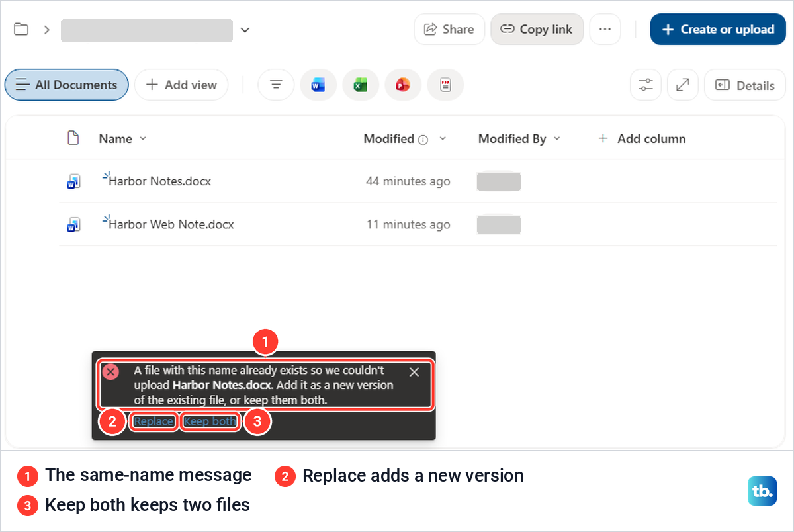Open the Modified By column dropdown
The image size is (794, 532).
click(556, 138)
